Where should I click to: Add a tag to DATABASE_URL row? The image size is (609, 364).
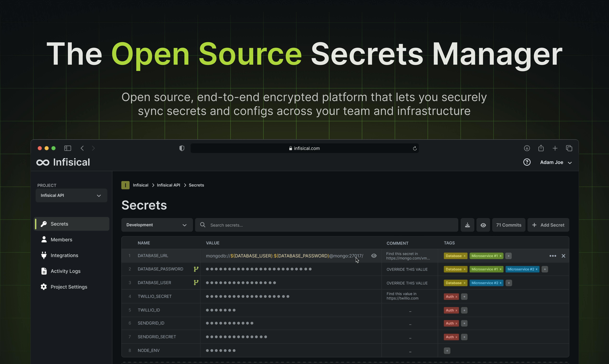tap(509, 256)
